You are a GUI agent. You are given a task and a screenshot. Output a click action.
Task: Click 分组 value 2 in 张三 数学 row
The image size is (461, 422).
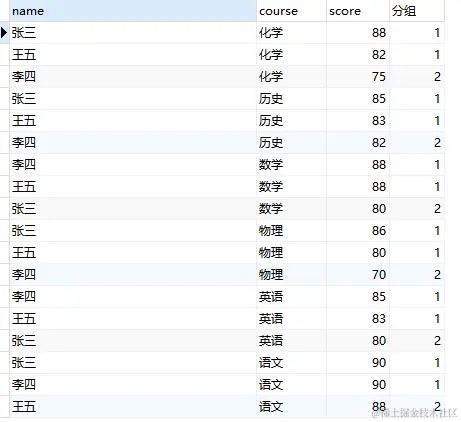pyautogui.click(x=417, y=209)
